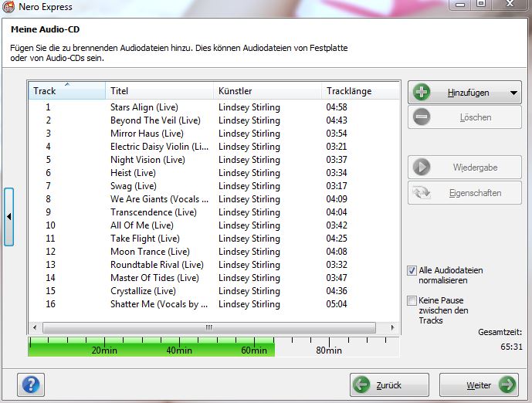532x403 pixels.
Task: Click the green back arrow icon on Zurück
Action: (361, 384)
